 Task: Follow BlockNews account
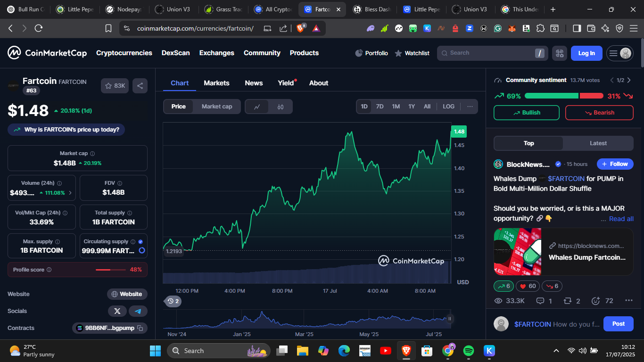[615, 164]
